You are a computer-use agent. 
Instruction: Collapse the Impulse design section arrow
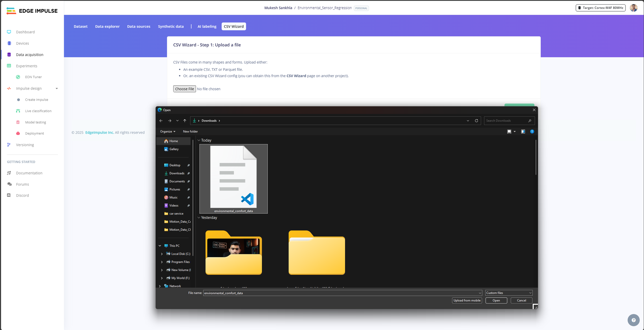(57, 88)
